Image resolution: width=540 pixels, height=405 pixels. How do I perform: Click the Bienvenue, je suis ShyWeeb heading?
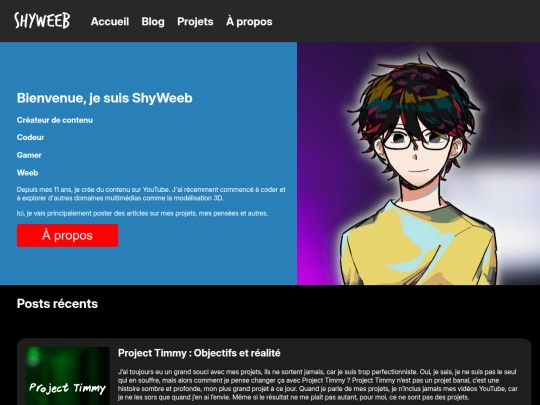(104, 98)
